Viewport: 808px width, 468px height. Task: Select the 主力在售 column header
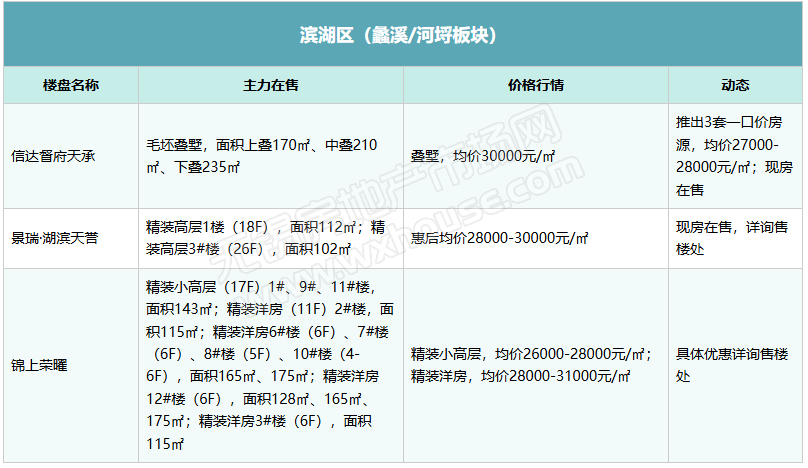pyautogui.click(x=270, y=85)
